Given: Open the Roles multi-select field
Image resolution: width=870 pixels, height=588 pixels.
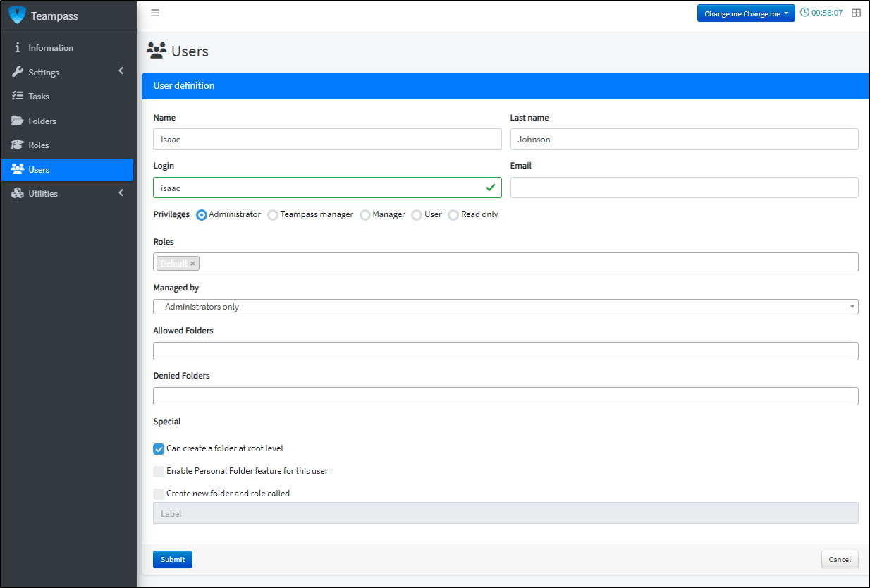Looking at the screenshot, I should click(x=506, y=262).
